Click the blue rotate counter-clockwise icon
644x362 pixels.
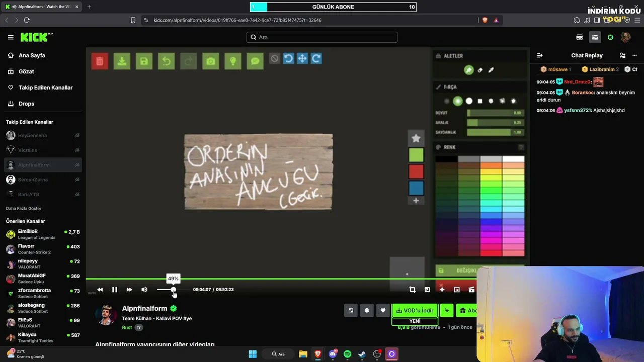288,59
